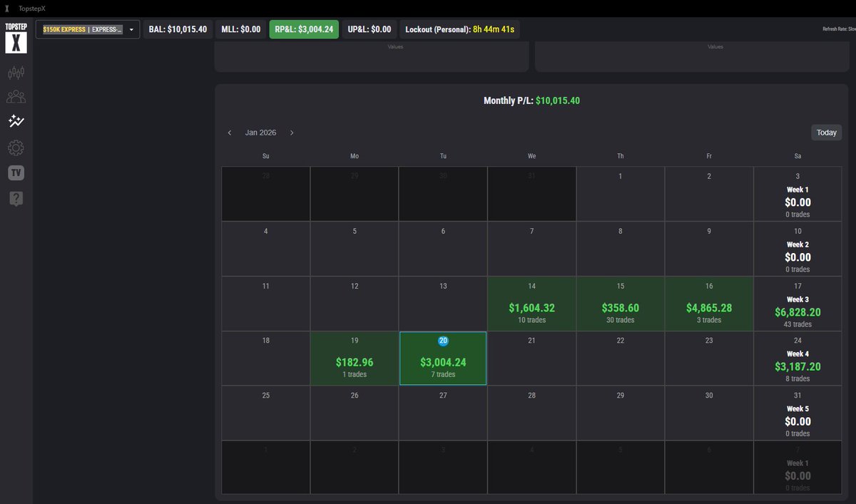This screenshot has width=856, height=504.
Task: Open the settings gear icon
Action: 16,148
